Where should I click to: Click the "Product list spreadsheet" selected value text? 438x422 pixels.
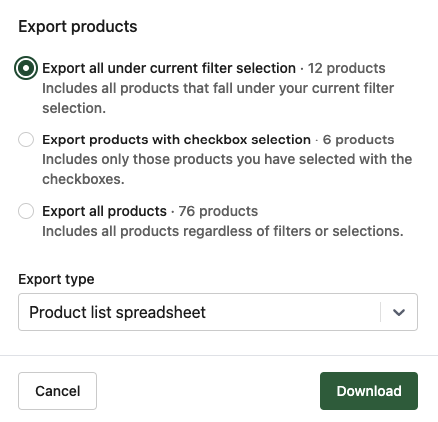(117, 312)
